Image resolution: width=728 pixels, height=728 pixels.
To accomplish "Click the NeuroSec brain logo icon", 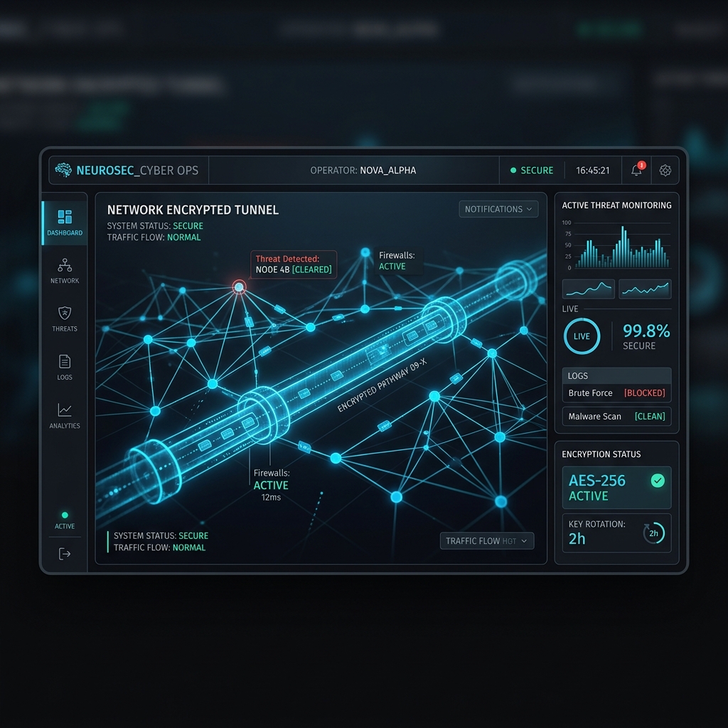I will click(x=63, y=170).
